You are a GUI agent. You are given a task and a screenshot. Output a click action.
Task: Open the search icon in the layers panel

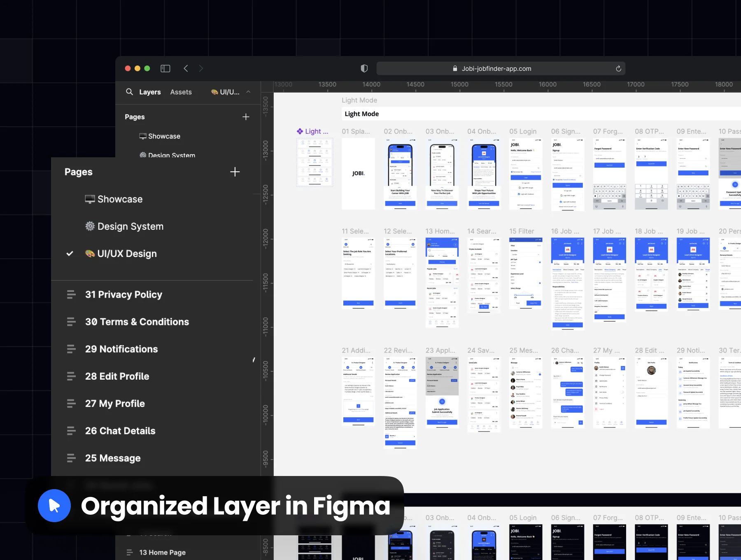pos(129,92)
